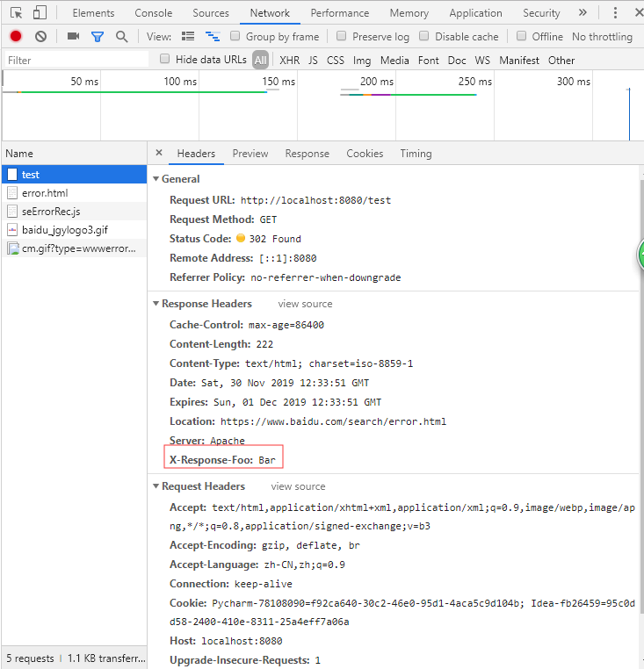The width and height of the screenshot is (644, 669).
Task: Switch to the Headers tab
Action: coord(196,154)
